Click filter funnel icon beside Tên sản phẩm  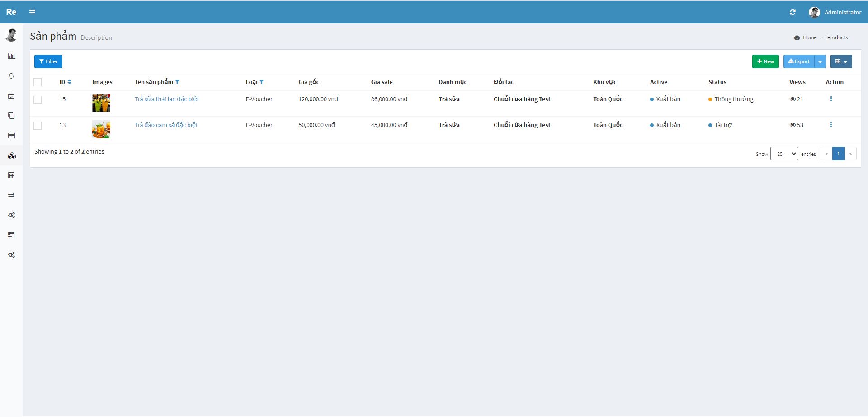tap(177, 82)
